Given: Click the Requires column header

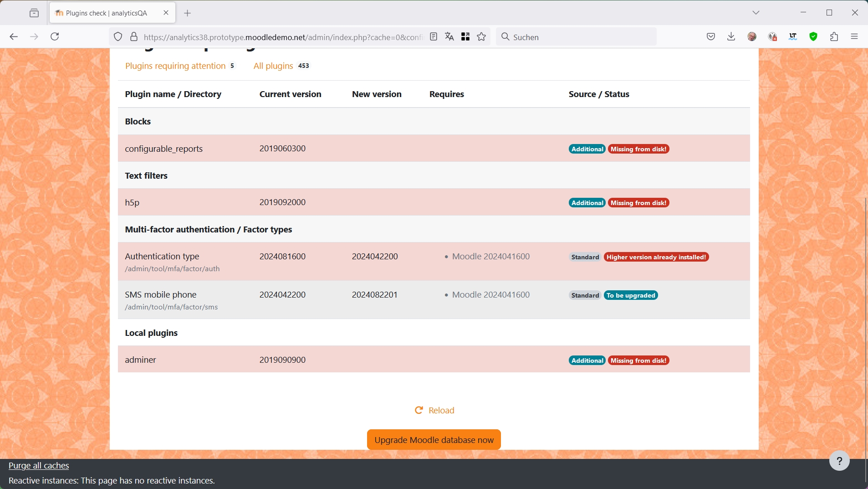Looking at the screenshot, I should (x=447, y=94).
